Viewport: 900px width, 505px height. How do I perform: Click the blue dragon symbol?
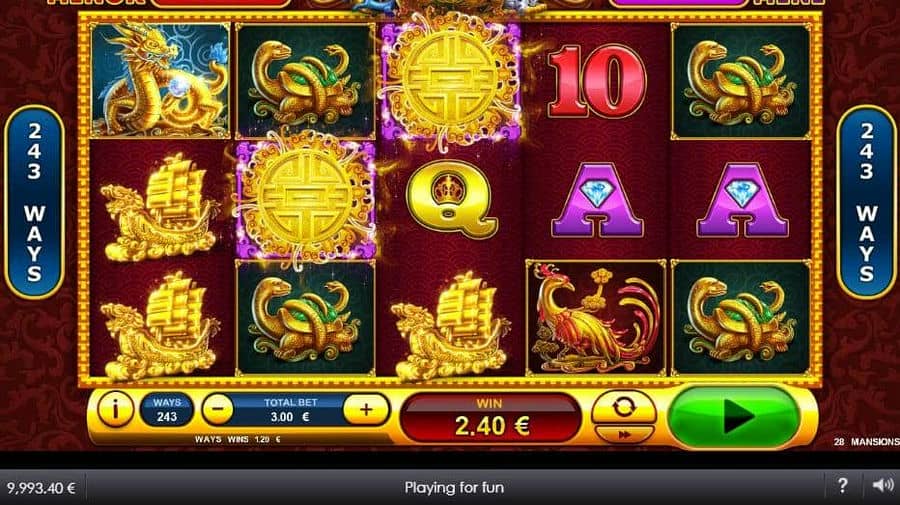(160, 80)
